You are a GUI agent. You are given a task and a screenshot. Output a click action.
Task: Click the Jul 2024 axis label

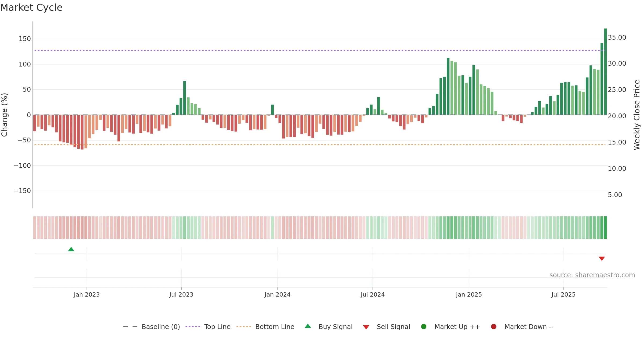click(373, 294)
